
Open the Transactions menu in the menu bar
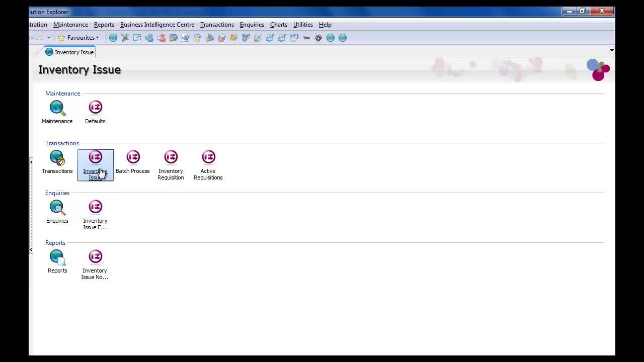pos(217,25)
